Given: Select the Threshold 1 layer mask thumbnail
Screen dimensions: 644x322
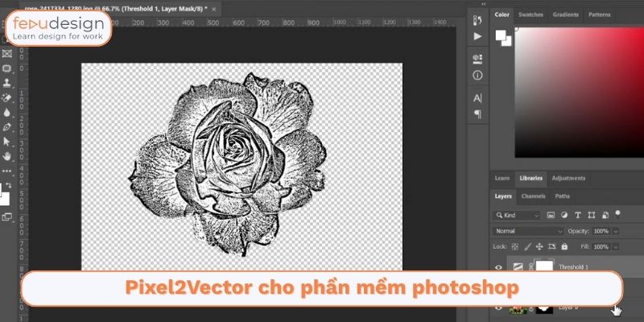Looking at the screenshot, I should pyautogui.click(x=544, y=266).
